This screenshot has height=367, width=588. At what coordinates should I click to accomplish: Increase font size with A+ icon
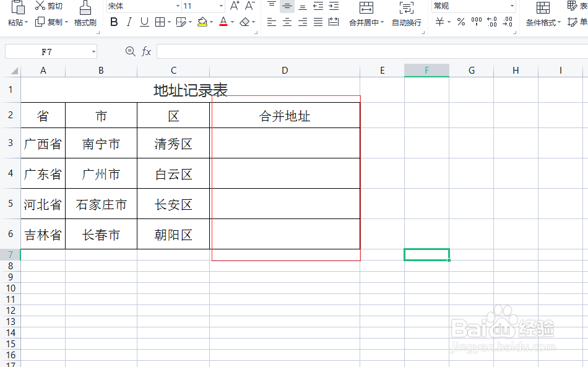[x=235, y=6]
